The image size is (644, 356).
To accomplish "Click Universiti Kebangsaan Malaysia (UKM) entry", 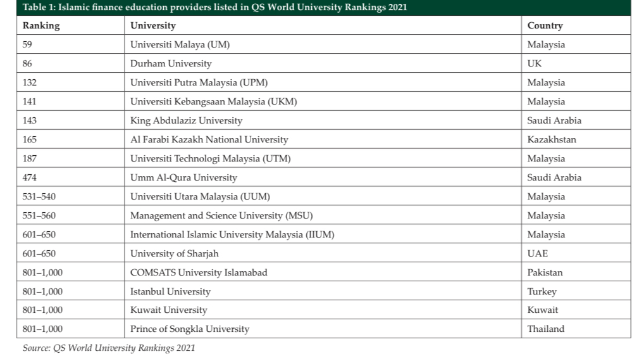I will pyautogui.click(x=213, y=101).
